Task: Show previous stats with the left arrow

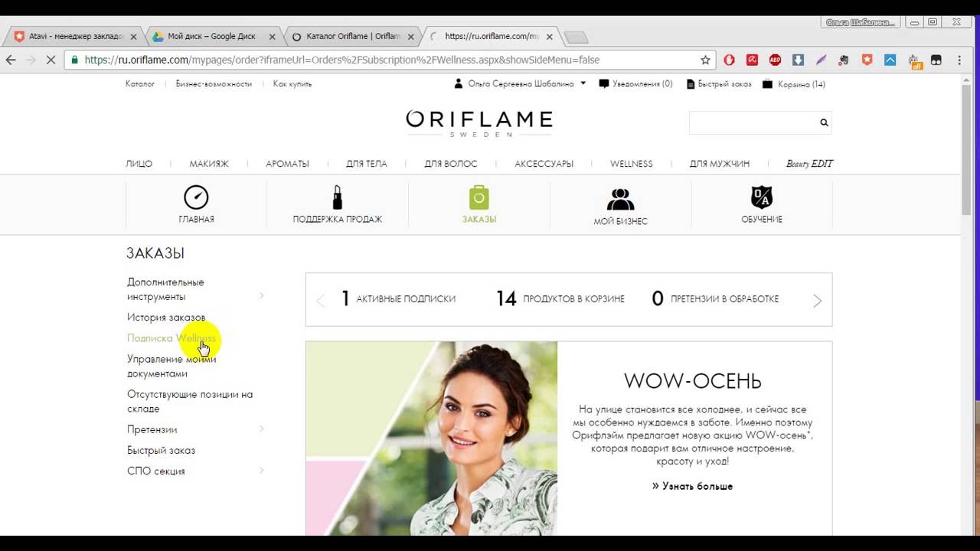Action: coord(321,301)
